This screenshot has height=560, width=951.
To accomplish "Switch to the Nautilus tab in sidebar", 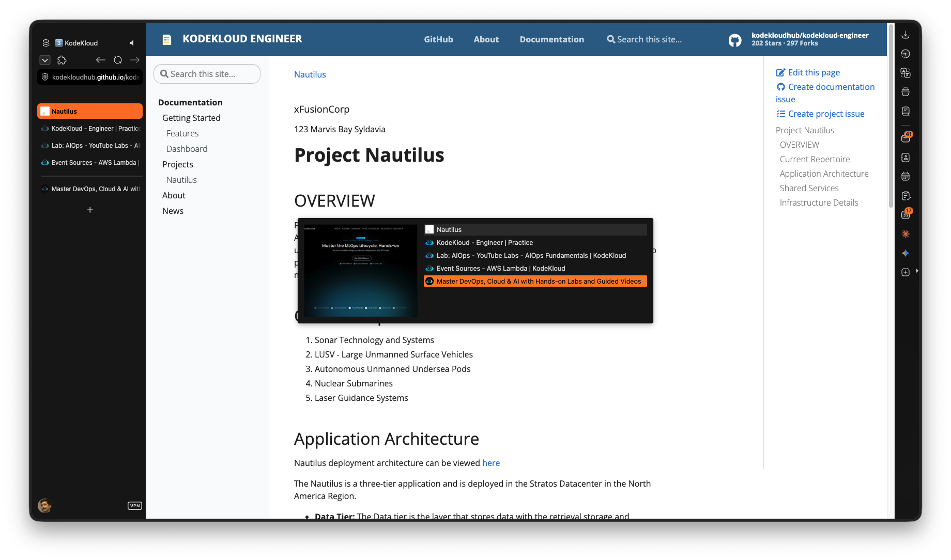I will click(90, 111).
